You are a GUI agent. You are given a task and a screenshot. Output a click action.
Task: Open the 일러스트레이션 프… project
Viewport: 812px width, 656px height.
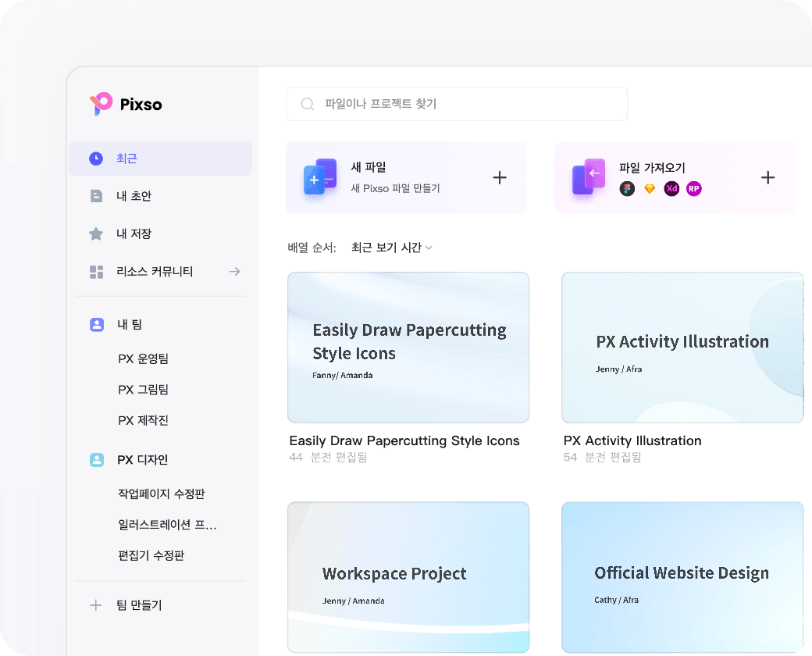click(x=167, y=525)
